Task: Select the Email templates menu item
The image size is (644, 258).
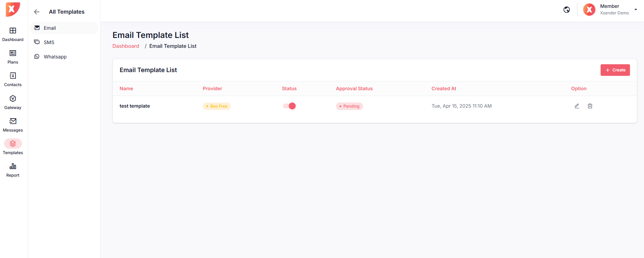Action: (x=50, y=28)
